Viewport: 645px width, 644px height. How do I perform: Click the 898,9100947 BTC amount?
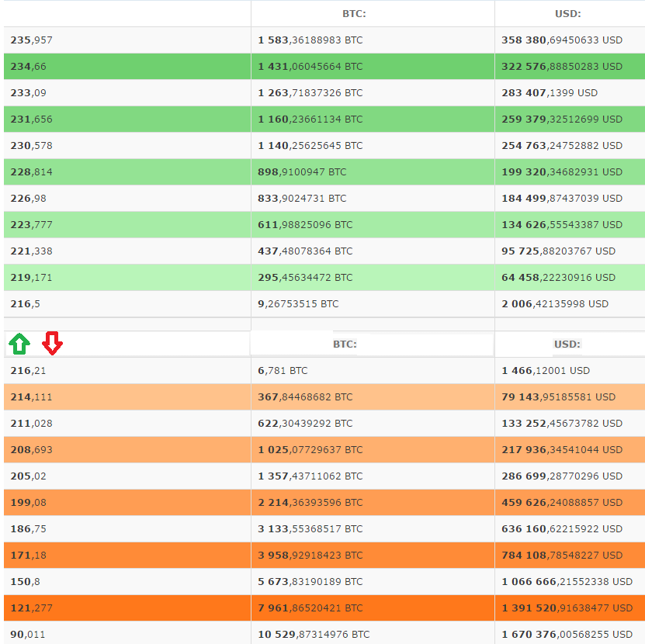coord(302,172)
